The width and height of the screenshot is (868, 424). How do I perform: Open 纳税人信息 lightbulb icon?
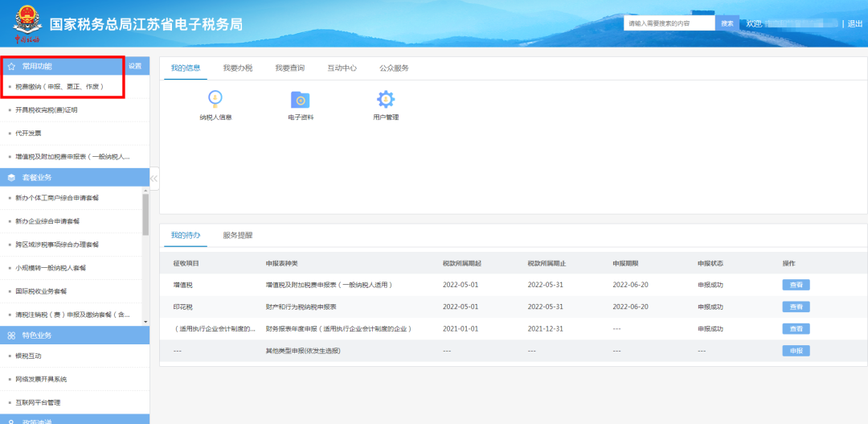click(x=215, y=100)
